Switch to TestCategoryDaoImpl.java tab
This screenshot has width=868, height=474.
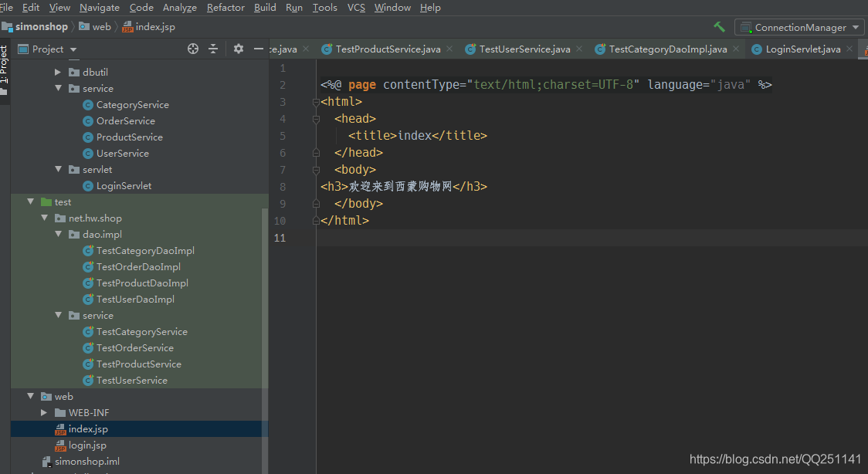668,49
